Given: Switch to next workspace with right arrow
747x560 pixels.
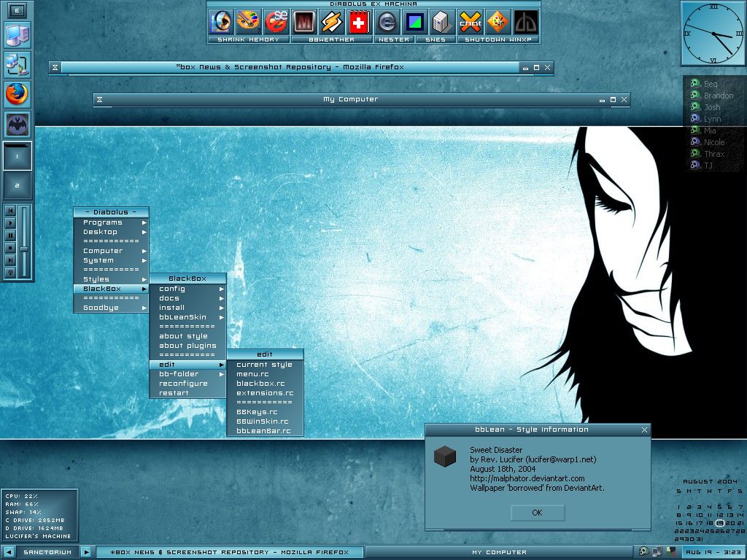Looking at the screenshot, I should coord(86,553).
